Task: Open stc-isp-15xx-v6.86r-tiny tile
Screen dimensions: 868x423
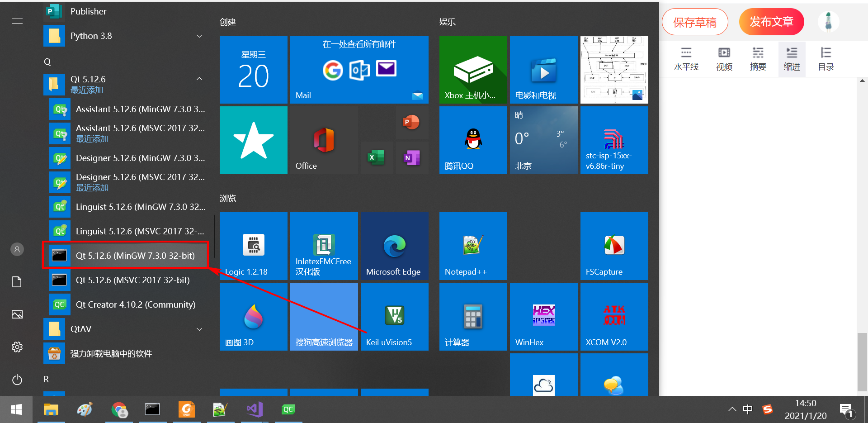Action: pos(614,140)
